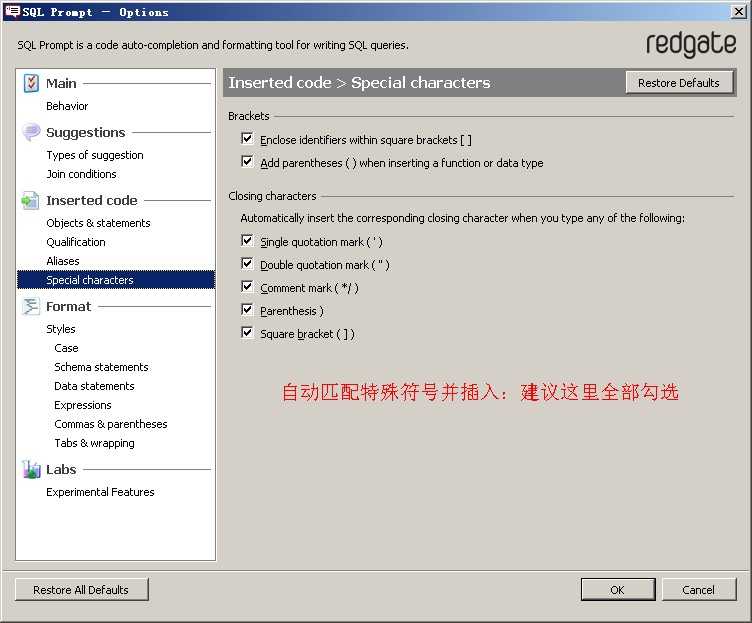The height and width of the screenshot is (623, 752).
Task: Click the Labs beaker icon
Action: pyautogui.click(x=31, y=469)
